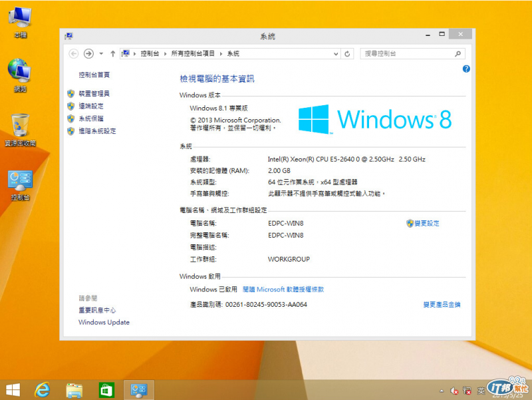Click the Windows Start button

pos(13,390)
